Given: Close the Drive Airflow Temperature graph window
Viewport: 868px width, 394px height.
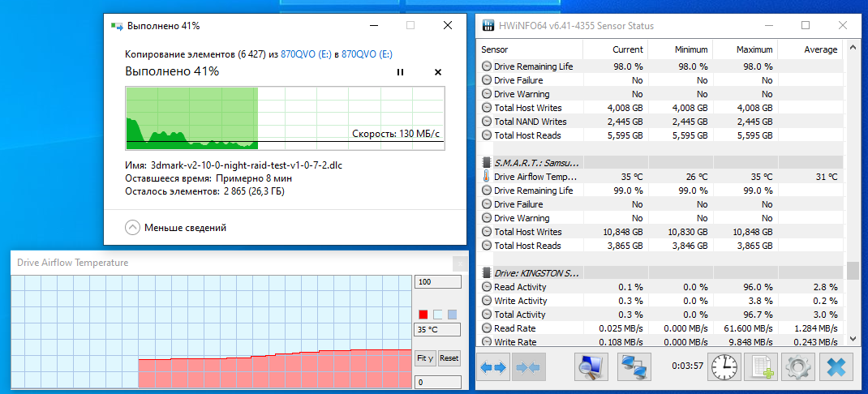Looking at the screenshot, I should pos(459,263).
